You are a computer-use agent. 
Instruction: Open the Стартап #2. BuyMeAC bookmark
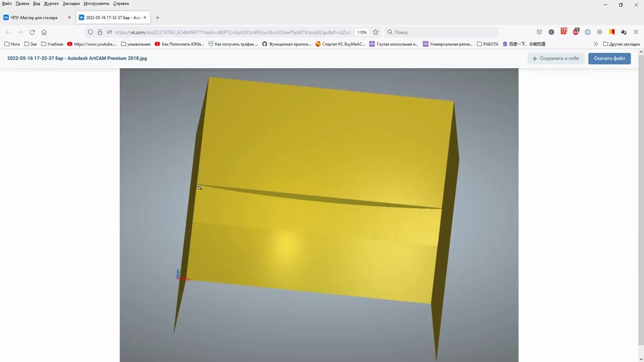(340, 44)
